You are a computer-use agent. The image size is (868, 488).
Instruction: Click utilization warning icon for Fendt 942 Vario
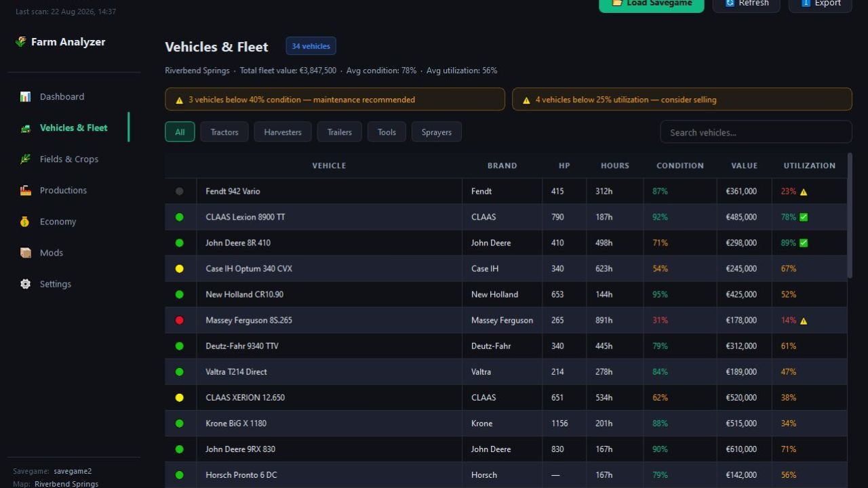coord(804,192)
